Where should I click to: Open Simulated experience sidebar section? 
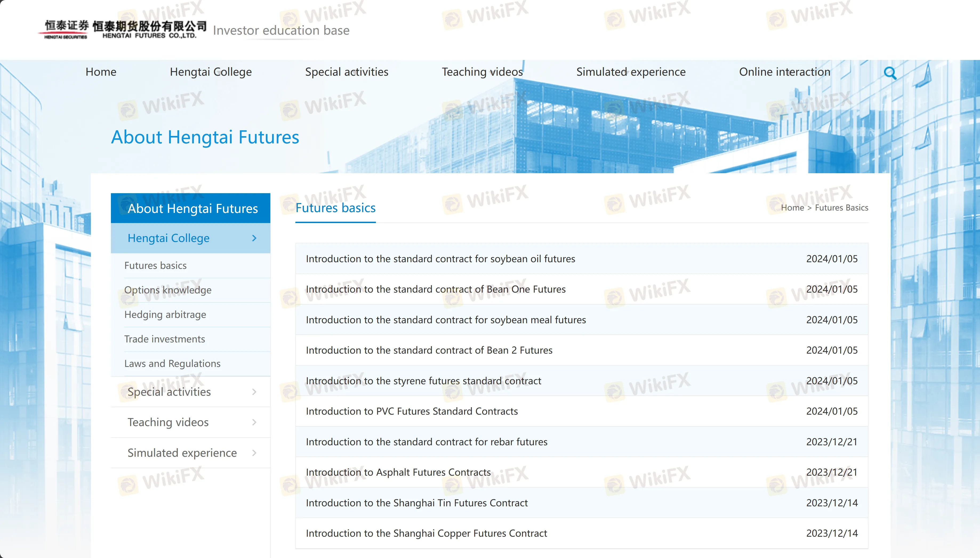(191, 452)
